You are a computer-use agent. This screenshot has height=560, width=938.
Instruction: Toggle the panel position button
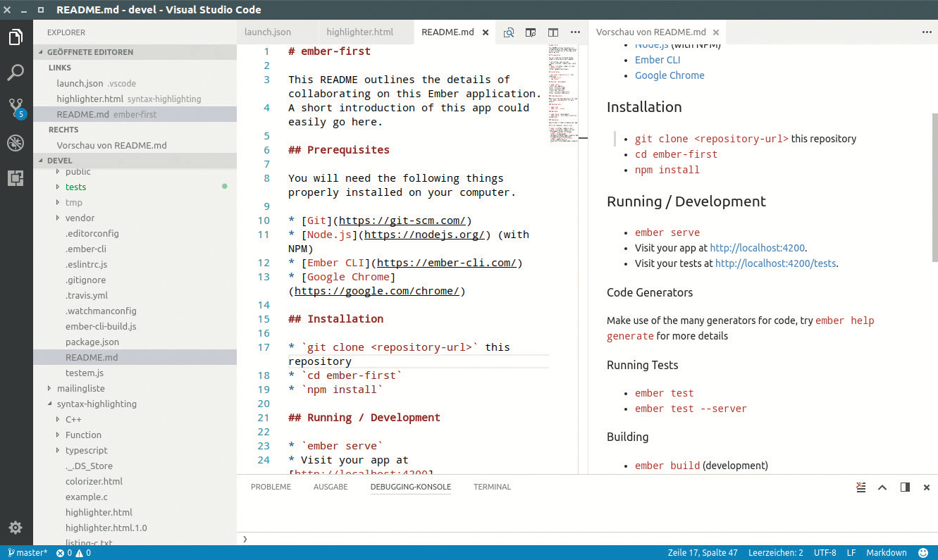tap(905, 487)
